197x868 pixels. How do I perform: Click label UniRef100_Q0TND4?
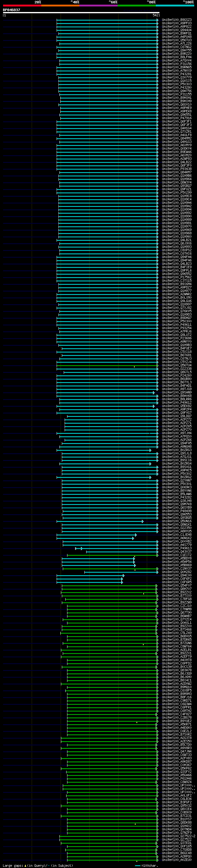point(177,829)
